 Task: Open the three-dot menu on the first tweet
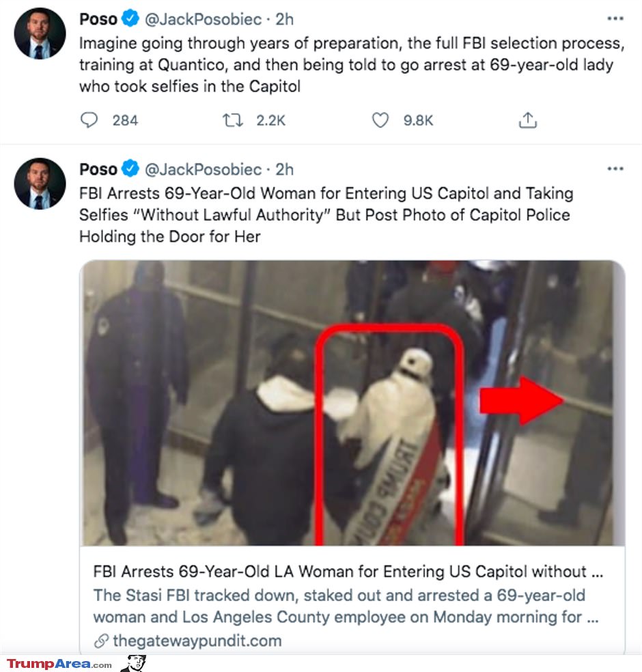[615, 19]
